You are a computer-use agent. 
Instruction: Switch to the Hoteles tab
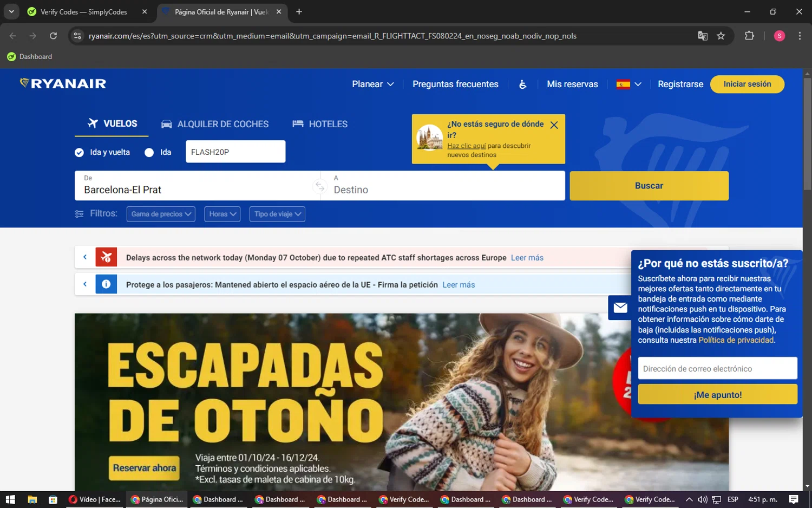click(320, 124)
